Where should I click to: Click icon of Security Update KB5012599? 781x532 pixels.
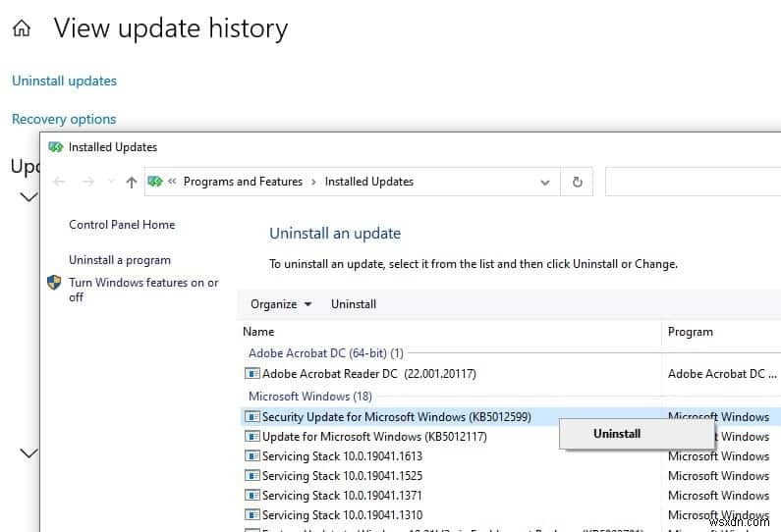pos(252,416)
